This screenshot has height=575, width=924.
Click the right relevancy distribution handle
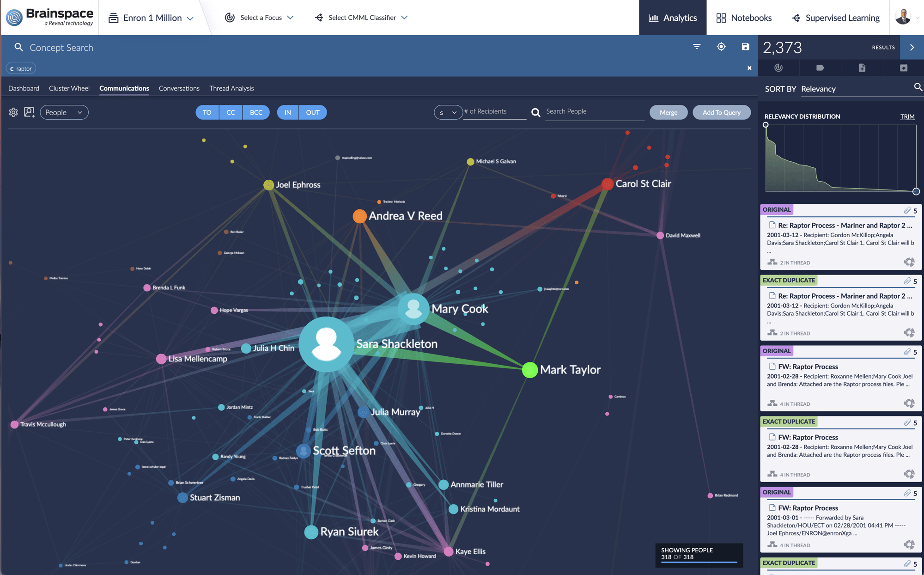click(x=916, y=191)
